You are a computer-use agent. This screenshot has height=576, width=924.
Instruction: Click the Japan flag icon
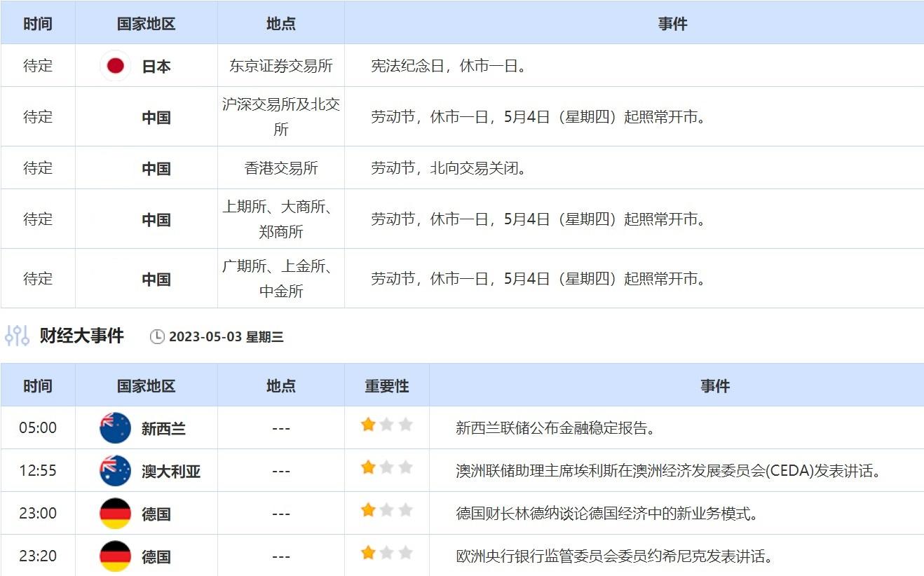coord(114,65)
